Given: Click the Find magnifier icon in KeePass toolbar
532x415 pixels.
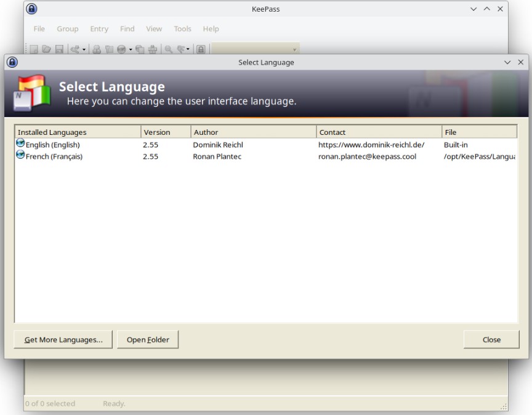Looking at the screenshot, I should click(x=169, y=49).
